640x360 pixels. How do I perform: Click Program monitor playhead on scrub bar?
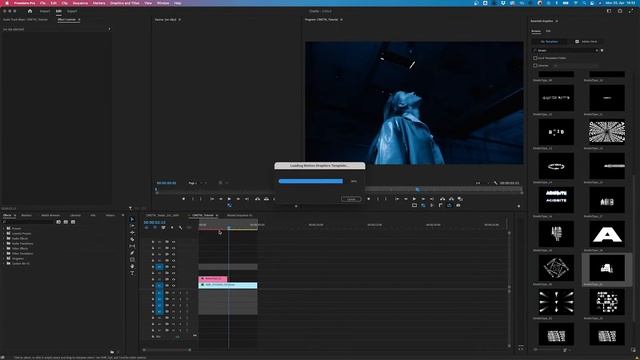point(417,189)
